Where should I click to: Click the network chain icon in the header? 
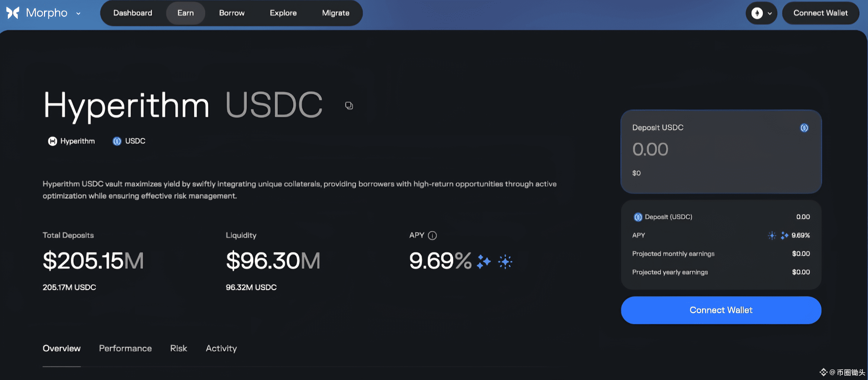758,13
